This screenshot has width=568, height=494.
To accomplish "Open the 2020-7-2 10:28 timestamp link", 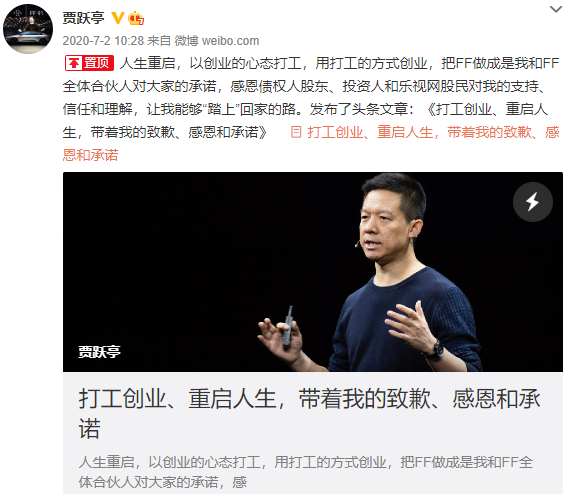I will pos(103,41).
